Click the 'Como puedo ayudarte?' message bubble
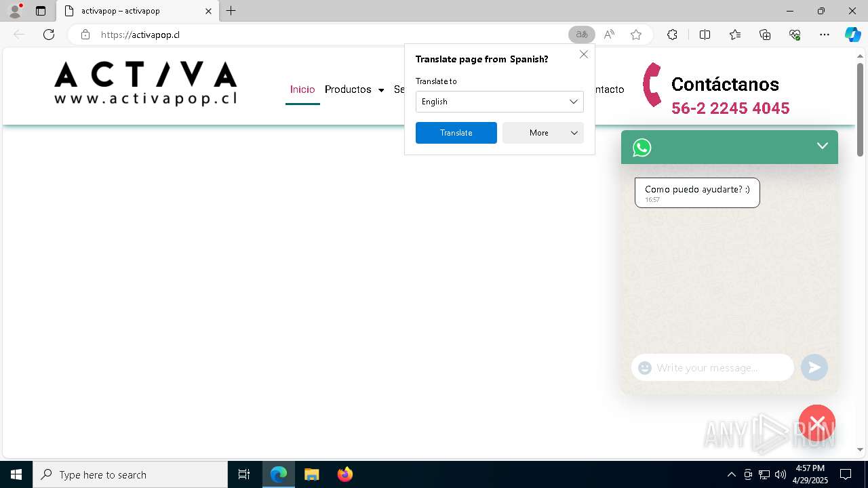 [x=697, y=193]
